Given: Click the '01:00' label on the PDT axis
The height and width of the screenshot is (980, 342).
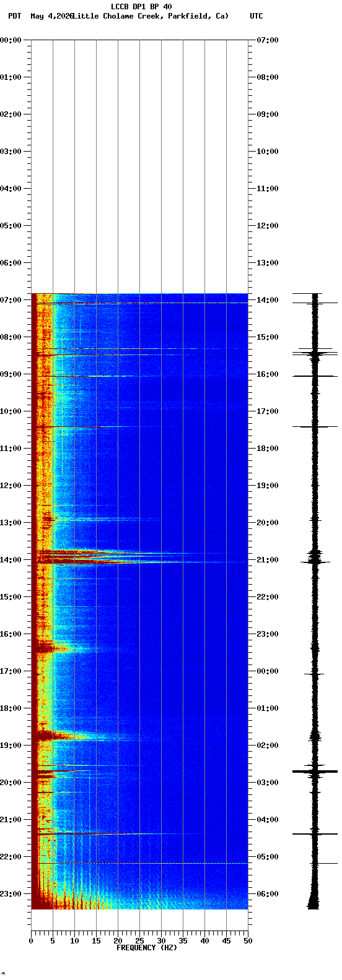Looking at the screenshot, I should pyautogui.click(x=11, y=77).
